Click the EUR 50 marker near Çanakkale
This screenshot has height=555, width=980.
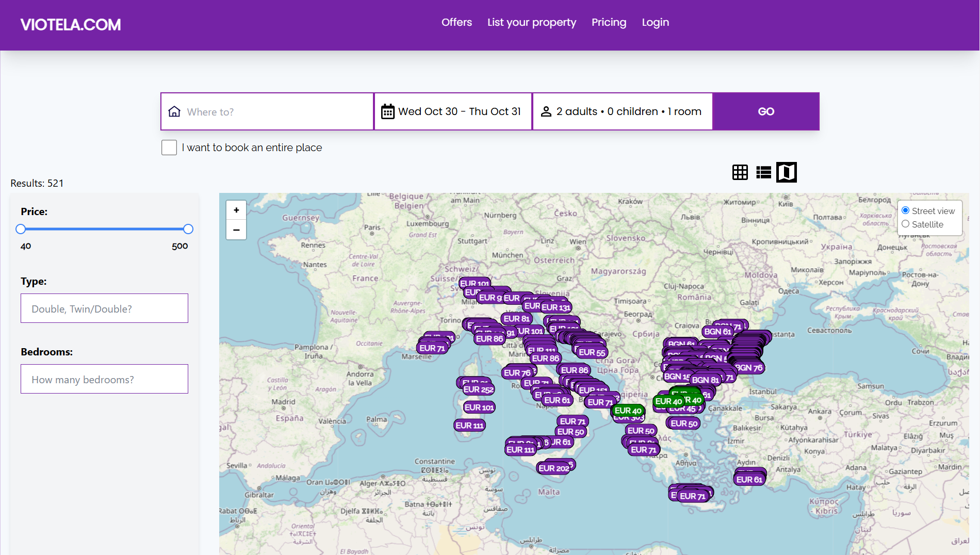tap(684, 423)
